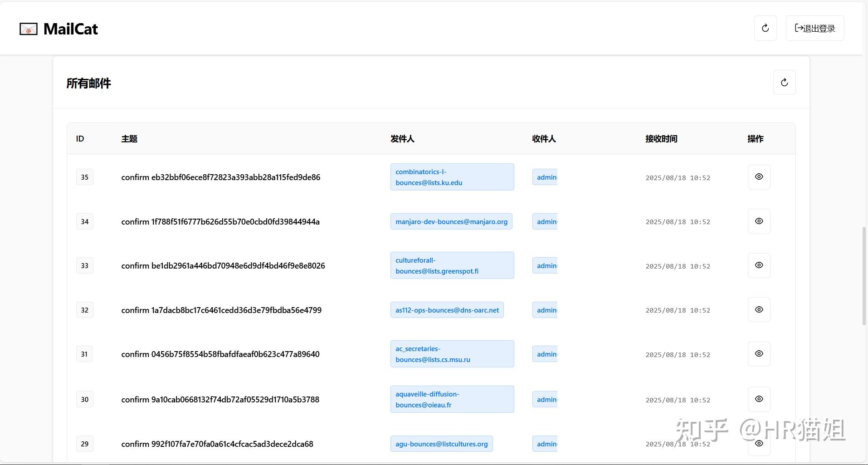Click the ID column header
868x465 pixels.
(80, 139)
